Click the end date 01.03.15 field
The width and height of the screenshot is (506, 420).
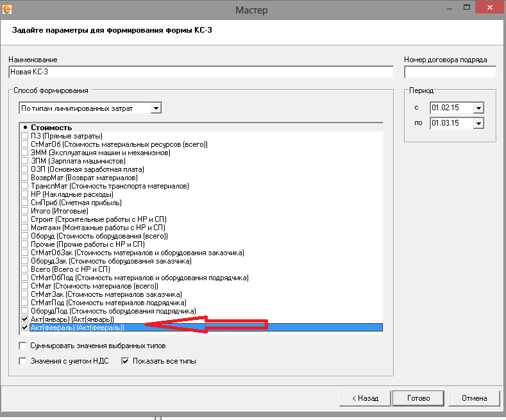451,123
